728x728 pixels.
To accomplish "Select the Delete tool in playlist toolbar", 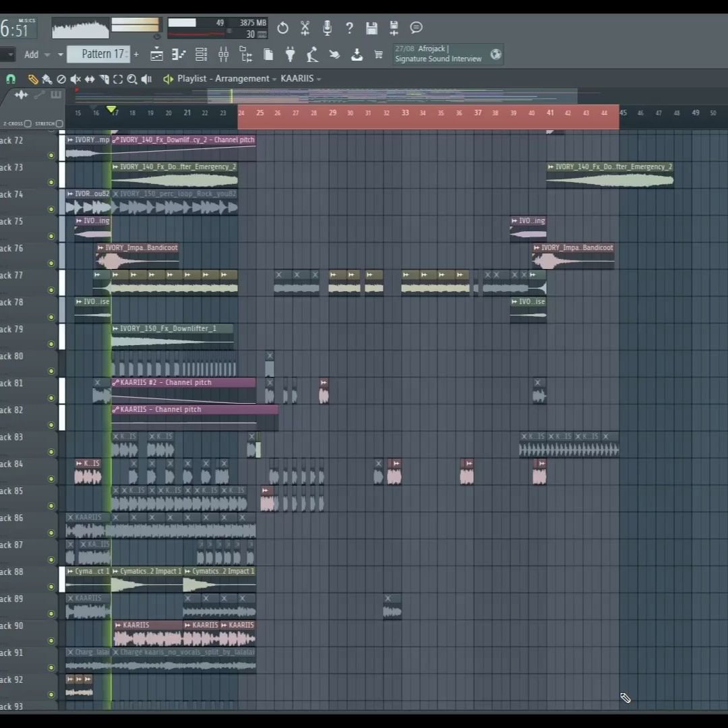I will click(x=61, y=79).
